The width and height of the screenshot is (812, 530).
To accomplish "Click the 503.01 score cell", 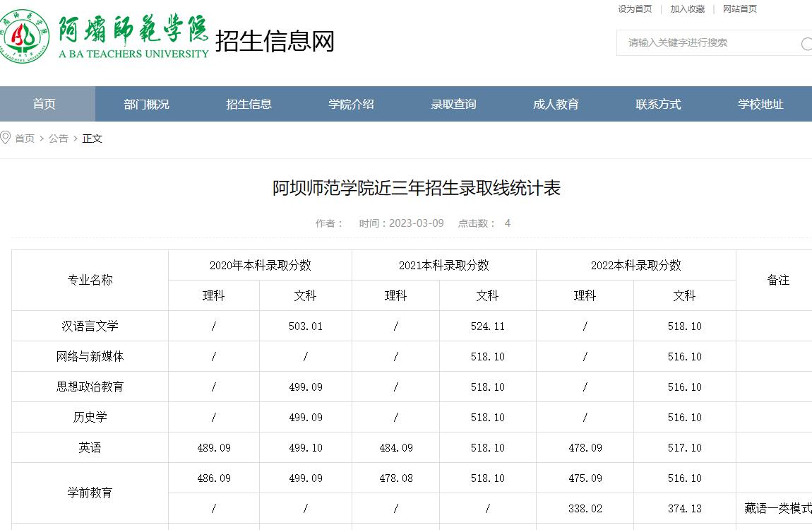I will (306, 326).
